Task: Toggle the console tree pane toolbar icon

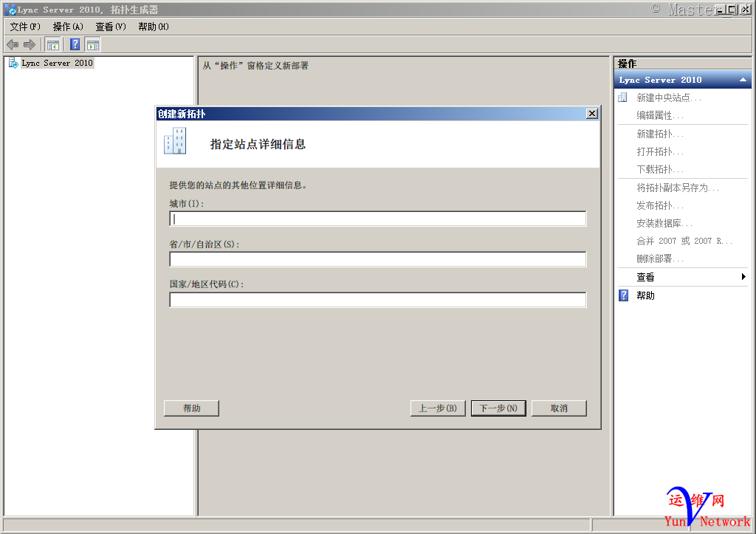Action: click(x=52, y=45)
